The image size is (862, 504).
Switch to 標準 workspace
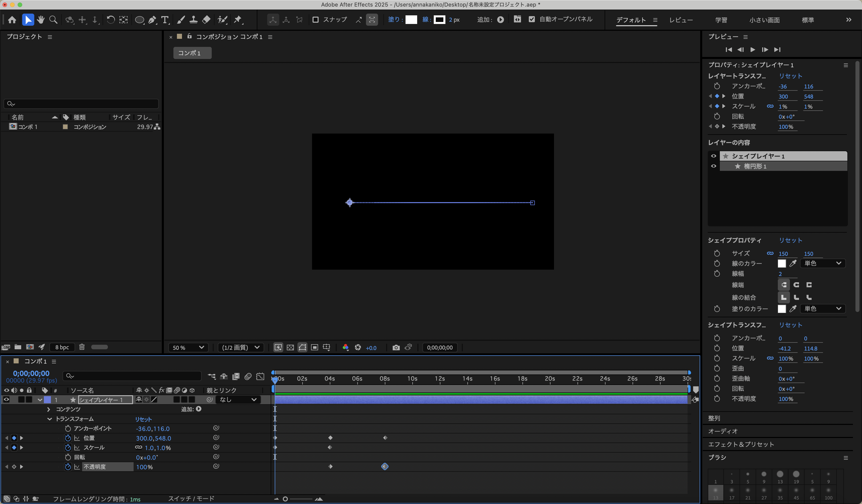click(x=808, y=20)
